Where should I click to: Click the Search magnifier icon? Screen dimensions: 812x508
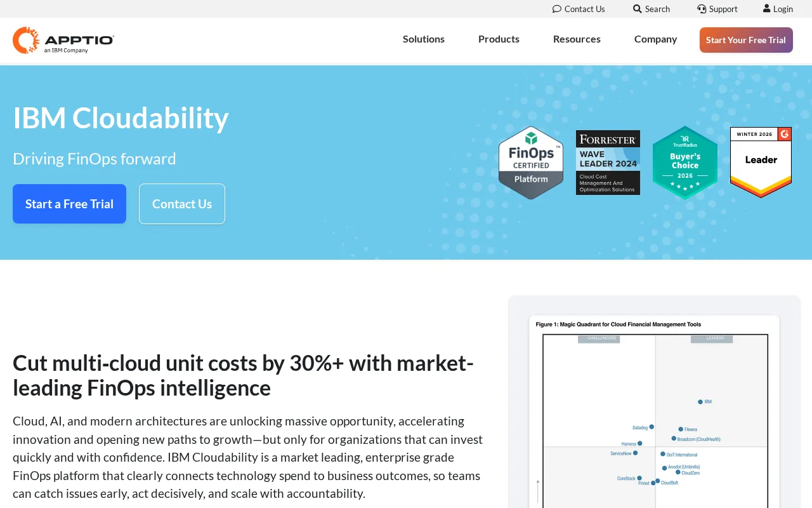[638, 9]
